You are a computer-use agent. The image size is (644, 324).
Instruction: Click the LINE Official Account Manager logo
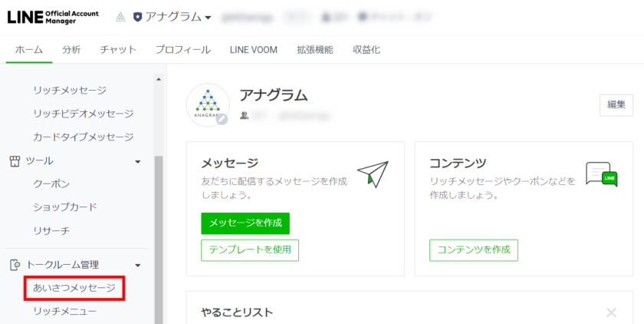(x=52, y=17)
